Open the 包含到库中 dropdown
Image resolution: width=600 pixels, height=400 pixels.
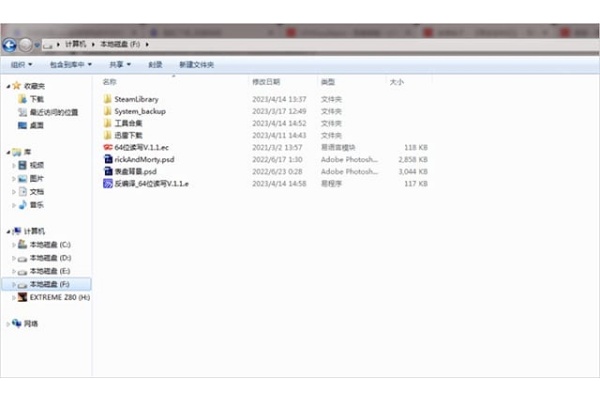[x=71, y=65]
